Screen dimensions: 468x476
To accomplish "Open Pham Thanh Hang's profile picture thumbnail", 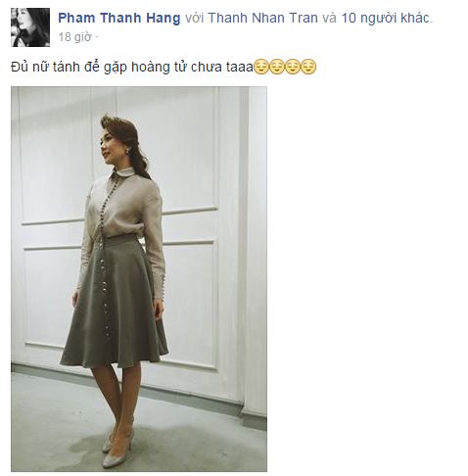I will pyautogui.click(x=30, y=27).
